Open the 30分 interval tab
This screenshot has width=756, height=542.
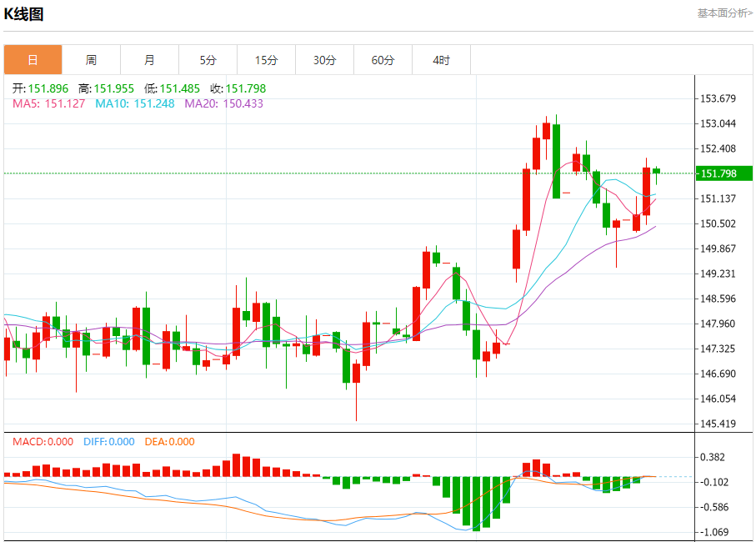pos(324,60)
